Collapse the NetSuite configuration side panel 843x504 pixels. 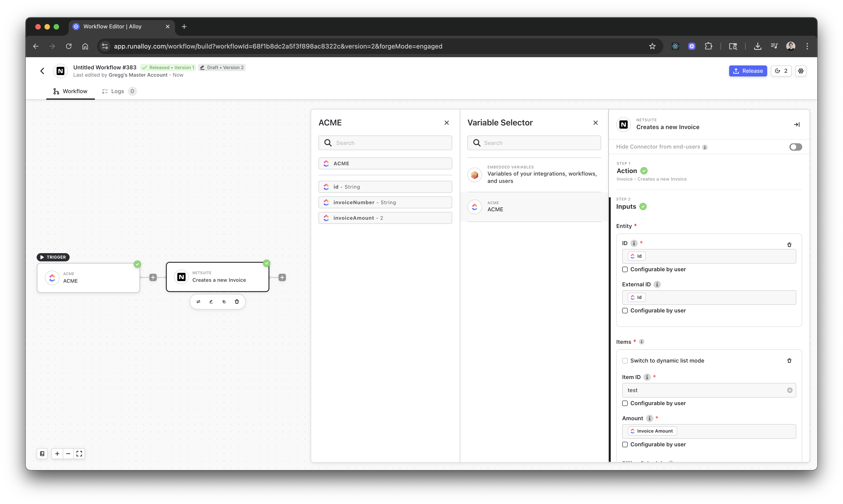796,125
